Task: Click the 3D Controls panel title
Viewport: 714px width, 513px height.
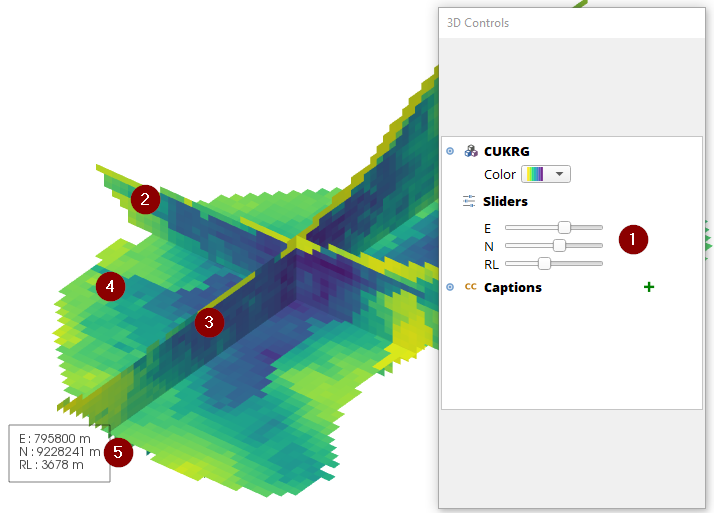Action: (478, 23)
